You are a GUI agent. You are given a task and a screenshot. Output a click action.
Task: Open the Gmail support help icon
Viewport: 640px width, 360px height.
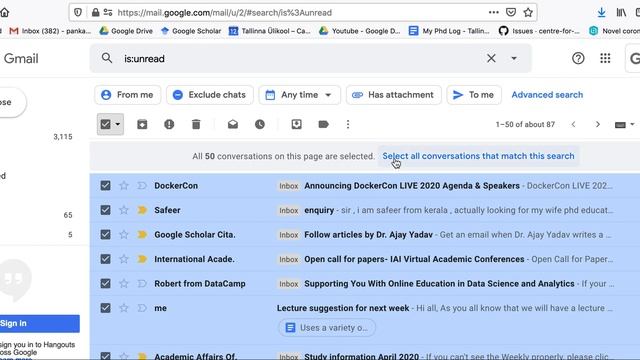(x=578, y=58)
